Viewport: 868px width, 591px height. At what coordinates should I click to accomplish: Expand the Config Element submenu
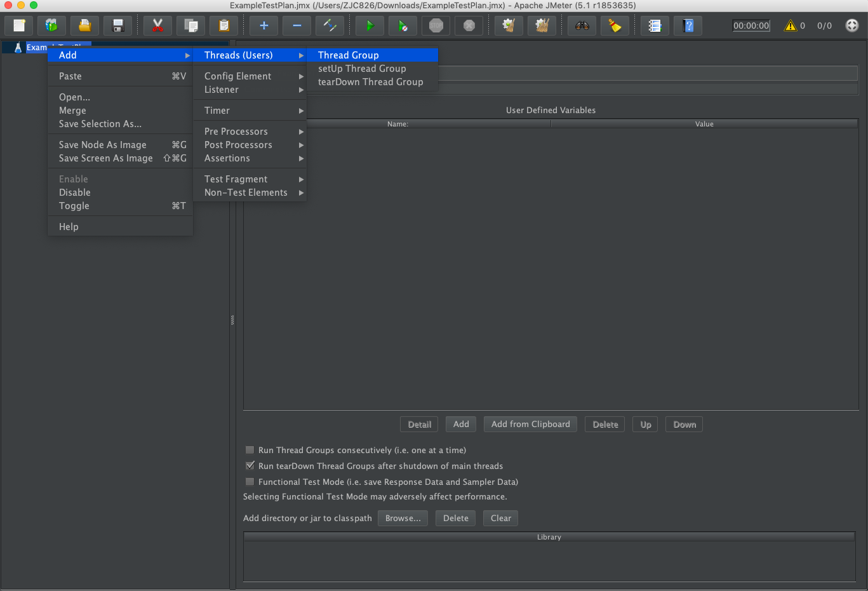pos(250,76)
